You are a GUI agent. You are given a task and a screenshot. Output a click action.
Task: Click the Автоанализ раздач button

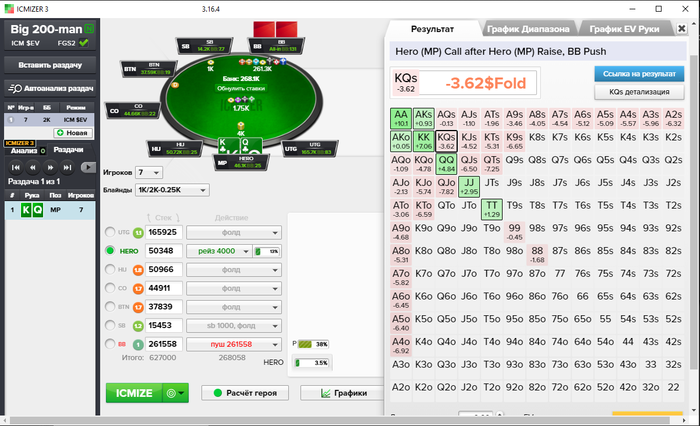click(x=50, y=88)
